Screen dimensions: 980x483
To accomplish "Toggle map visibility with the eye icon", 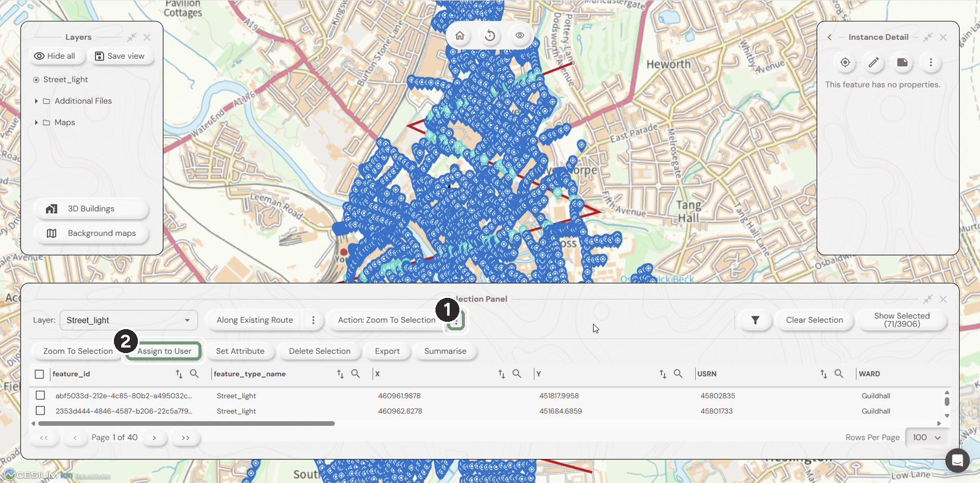I will click(519, 36).
